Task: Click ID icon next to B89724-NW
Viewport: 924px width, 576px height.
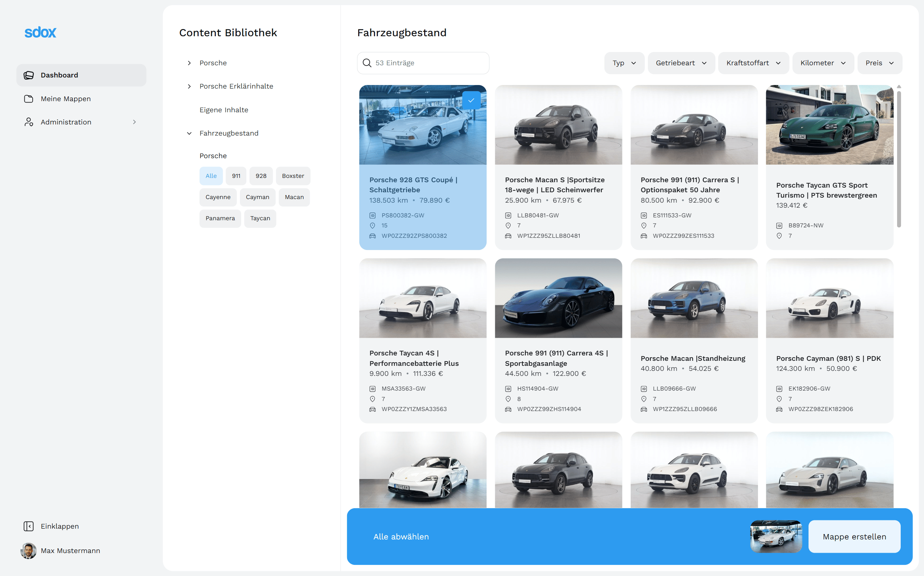Action: 779,226
